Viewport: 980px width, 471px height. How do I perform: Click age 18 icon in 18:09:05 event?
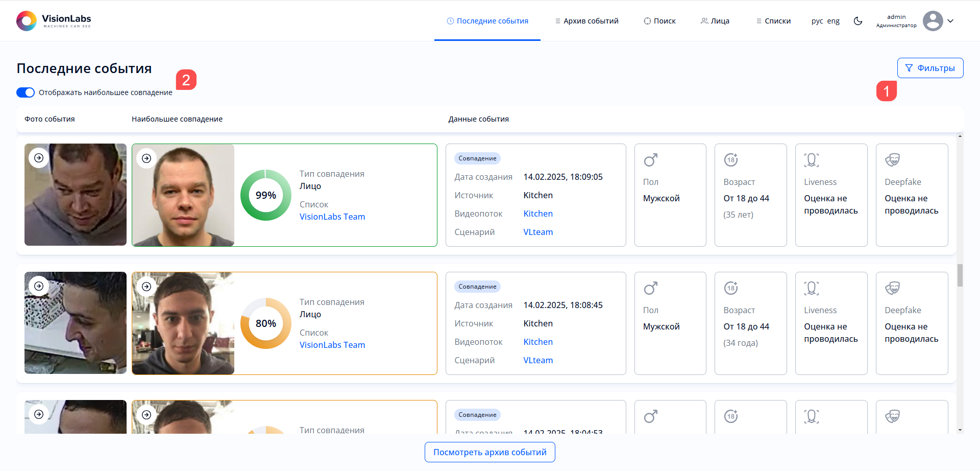[731, 160]
